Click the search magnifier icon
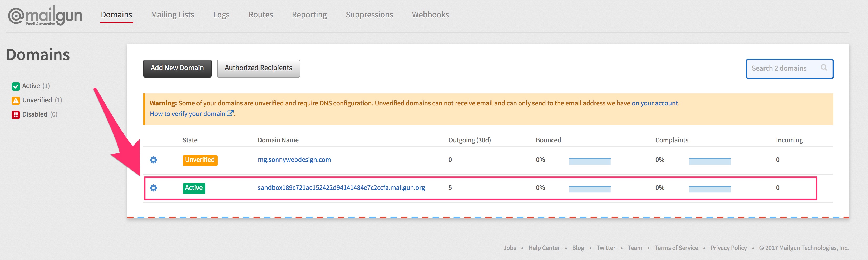The height and width of the screenshot is (260, 868). click(x=824, y=68)
